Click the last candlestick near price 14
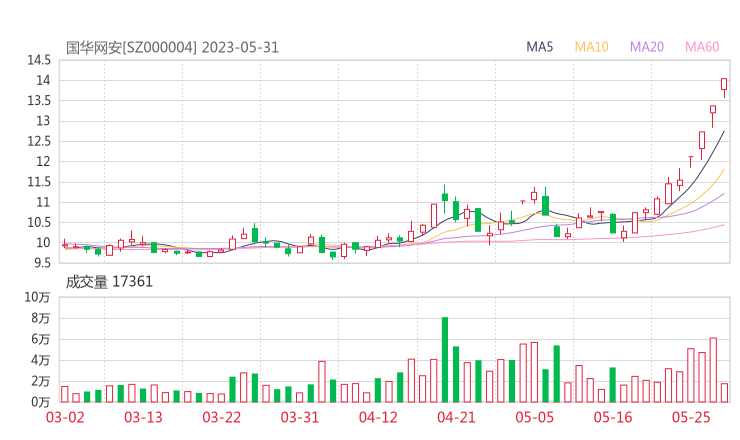 (x=724, y=87)
